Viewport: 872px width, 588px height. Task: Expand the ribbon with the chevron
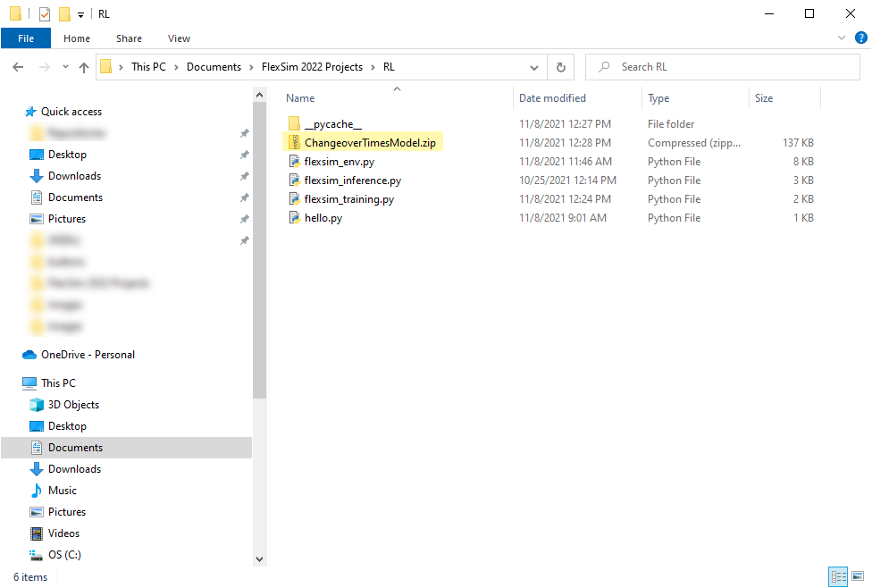(841, 38)
